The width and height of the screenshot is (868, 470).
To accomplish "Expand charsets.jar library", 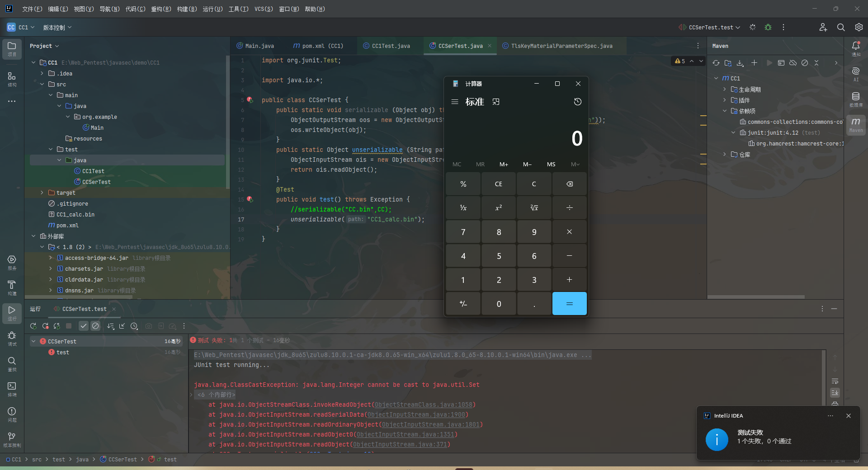I will [51, 268].
